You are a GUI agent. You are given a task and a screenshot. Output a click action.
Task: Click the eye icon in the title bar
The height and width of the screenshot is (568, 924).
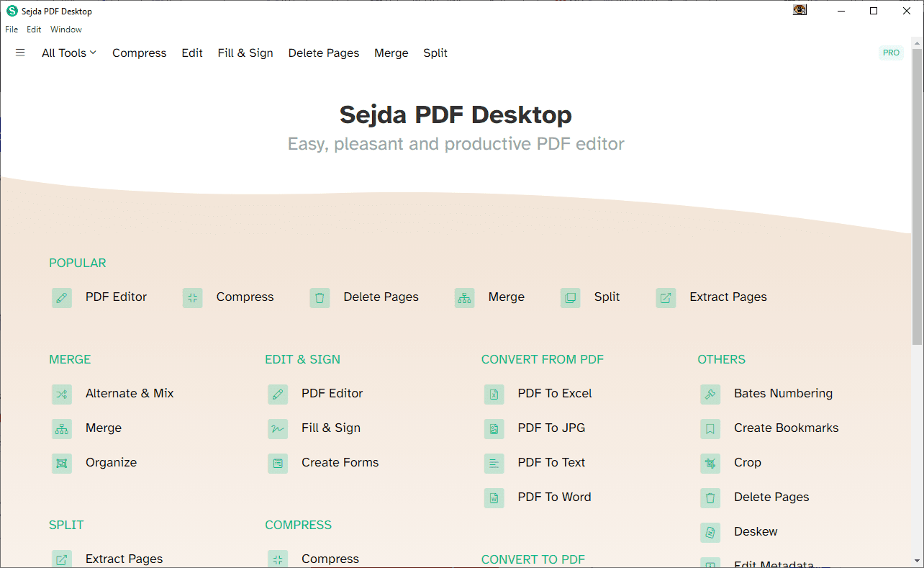point(800,10)
